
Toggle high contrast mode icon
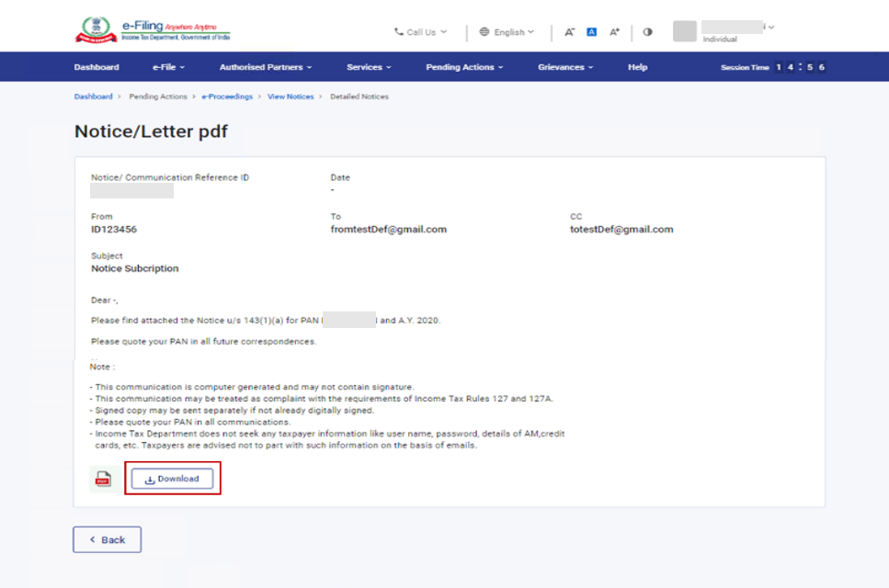(647, 32)
